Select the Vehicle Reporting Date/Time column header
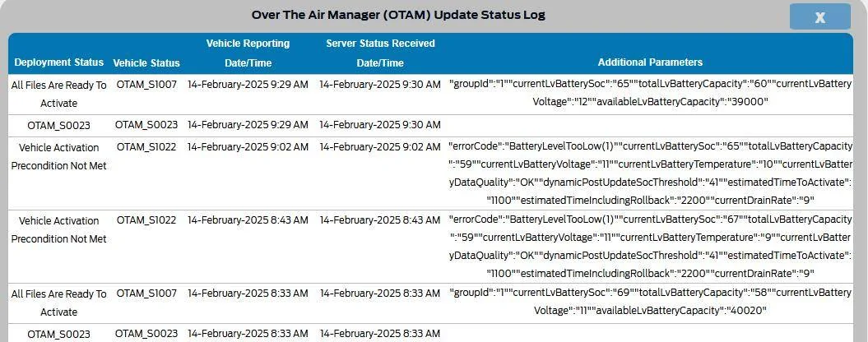The height and width of the screenshot is (342, 868). [x=248, y=53]
